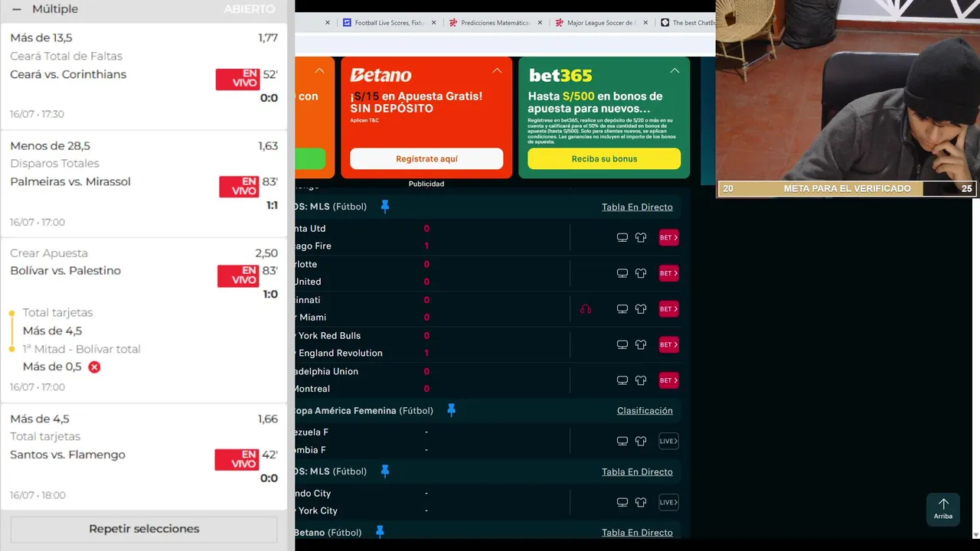The image size is (980, 551).
Task: Click EN VIVO badge for Bolívar vs. Palestino
Action: [238, 275]
